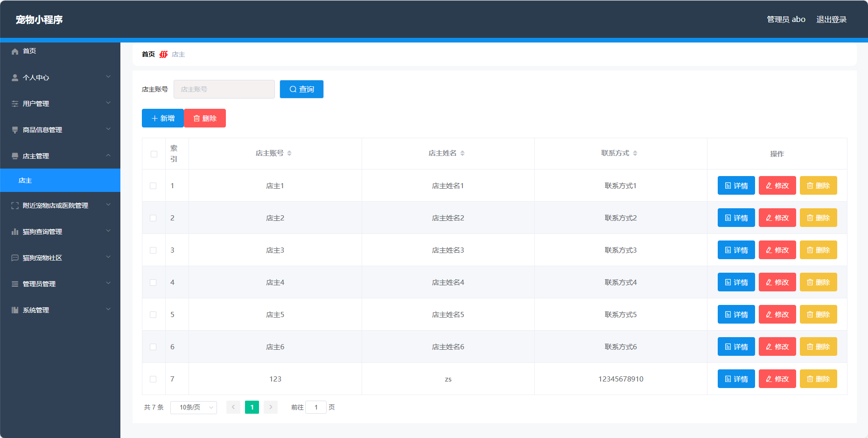The width and height of the screenshot is (868, 438).
Task: Click the 前往 page number input
Action: (316, 407)
